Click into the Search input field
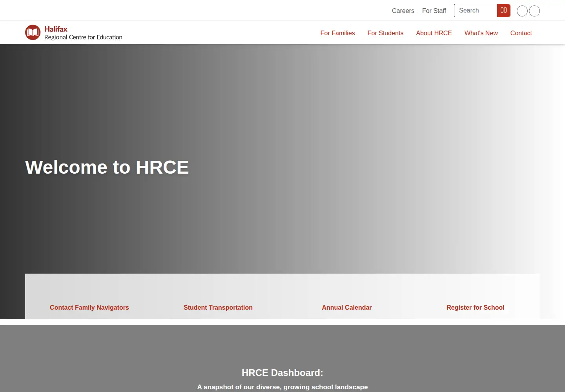Screen dimensions: 565x392 [476, 11]
